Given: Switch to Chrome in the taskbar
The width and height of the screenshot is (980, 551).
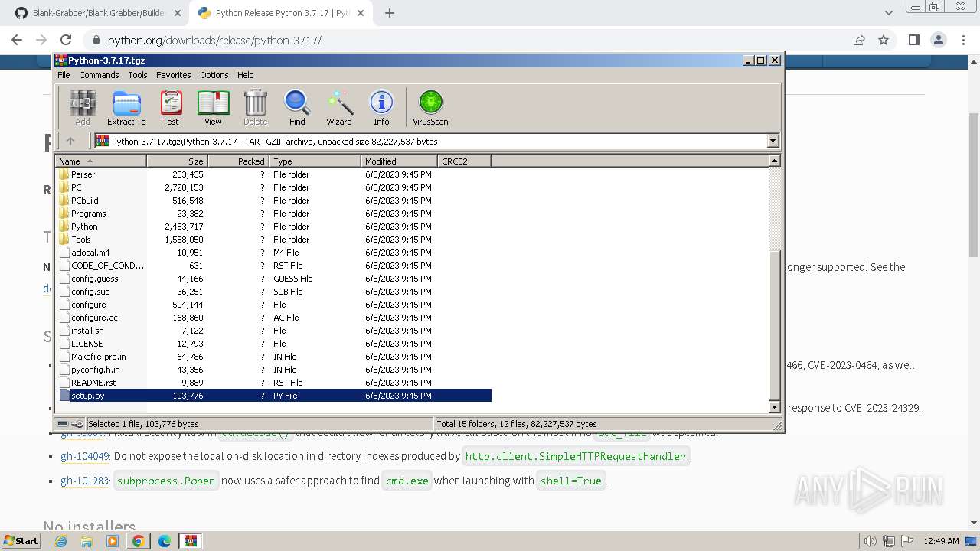Looking at the screenshot, I should (x=139, y=541).
